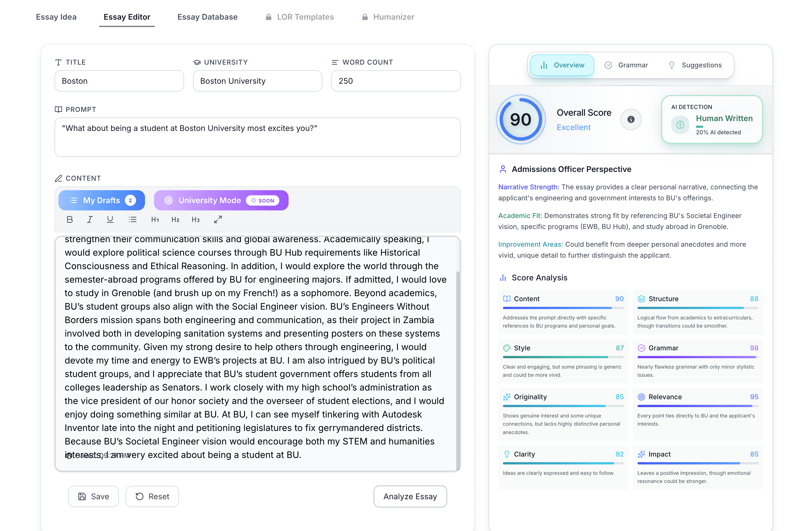Toggle bold formatting in the content toolbar
The width and height of the screenshot is (812, 531).
(x=70, y=219)
